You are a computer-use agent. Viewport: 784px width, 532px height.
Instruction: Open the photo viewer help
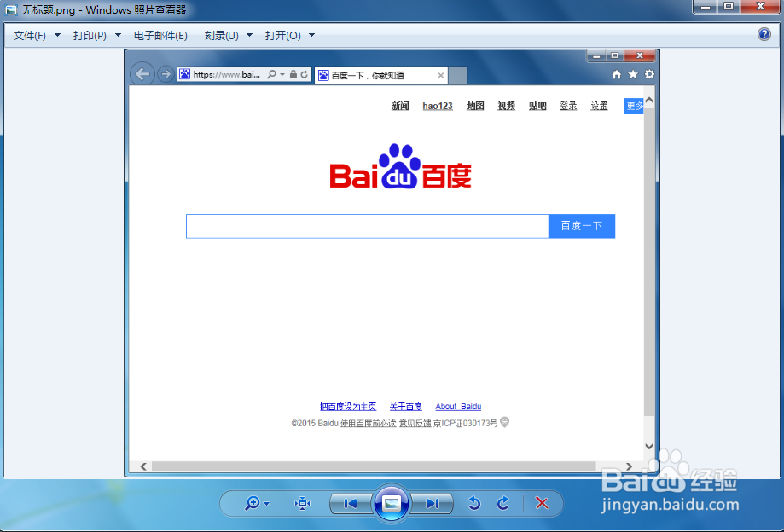pos(764,34)
